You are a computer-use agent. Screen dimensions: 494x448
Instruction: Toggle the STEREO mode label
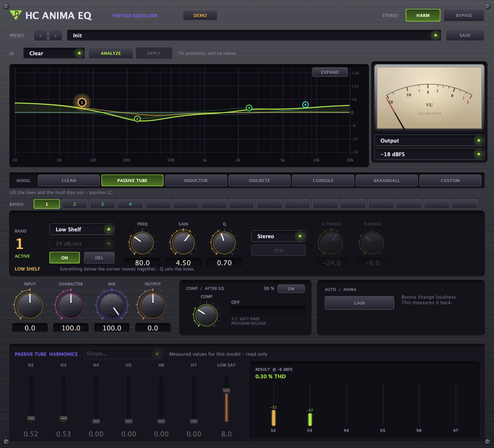click(390, 16)
